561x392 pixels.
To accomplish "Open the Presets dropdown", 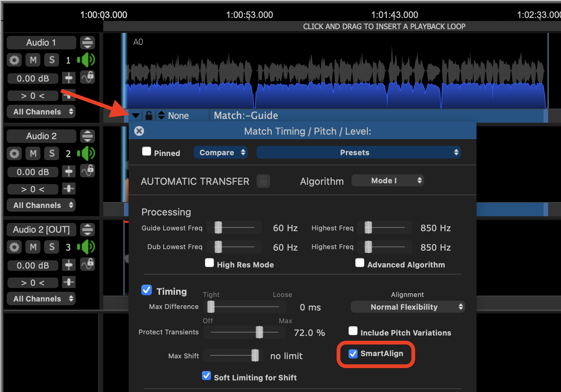I will coord(358,153).
